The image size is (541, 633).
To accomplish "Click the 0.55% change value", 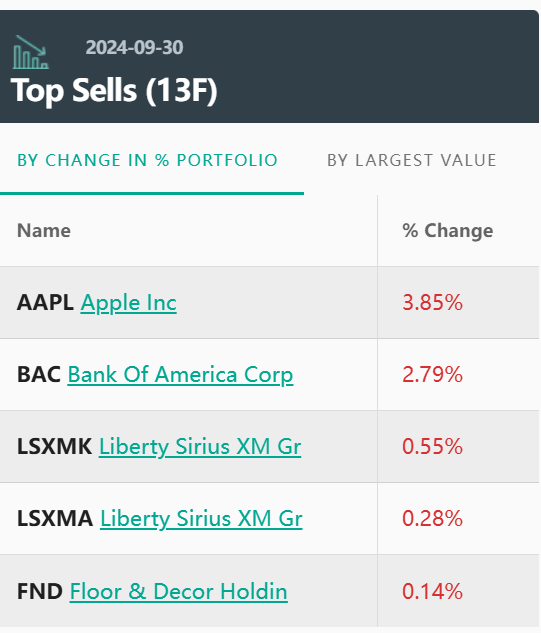I will coord(432,446).
